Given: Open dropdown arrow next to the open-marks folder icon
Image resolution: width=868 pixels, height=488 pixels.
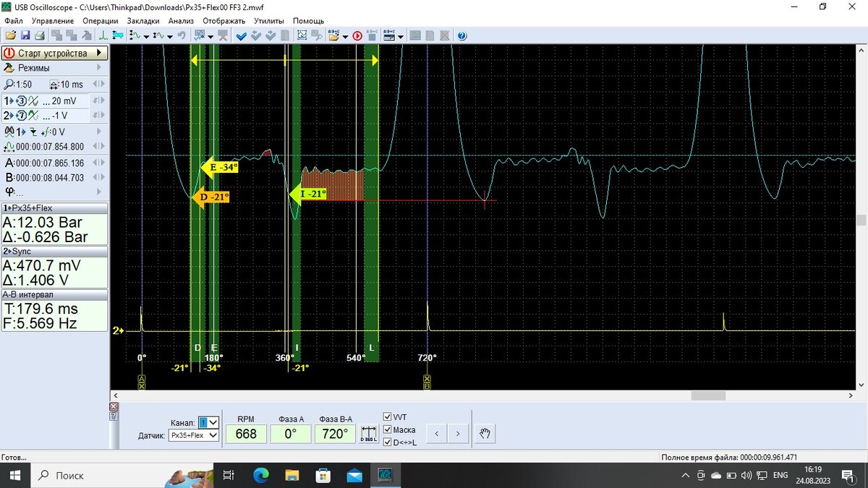Looking at the screenshot, I should point(345,36).
